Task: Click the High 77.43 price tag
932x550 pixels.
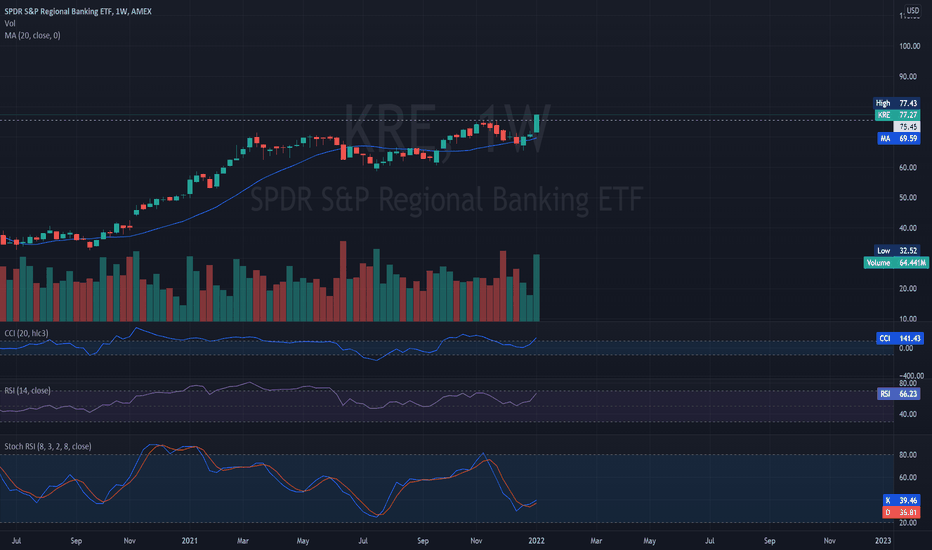Action: [896, 103]
